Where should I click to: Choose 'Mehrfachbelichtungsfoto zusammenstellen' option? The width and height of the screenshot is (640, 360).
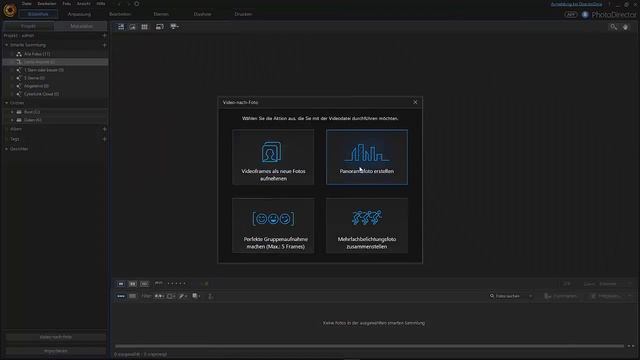tap(367, 226)
